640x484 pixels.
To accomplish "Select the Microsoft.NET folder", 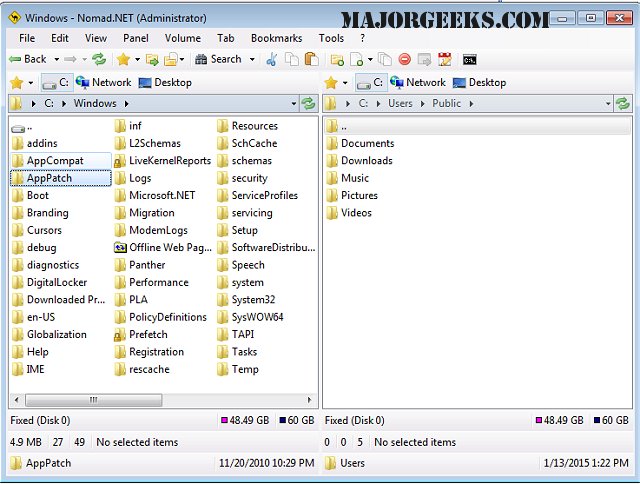I will [x=155, y=195].
